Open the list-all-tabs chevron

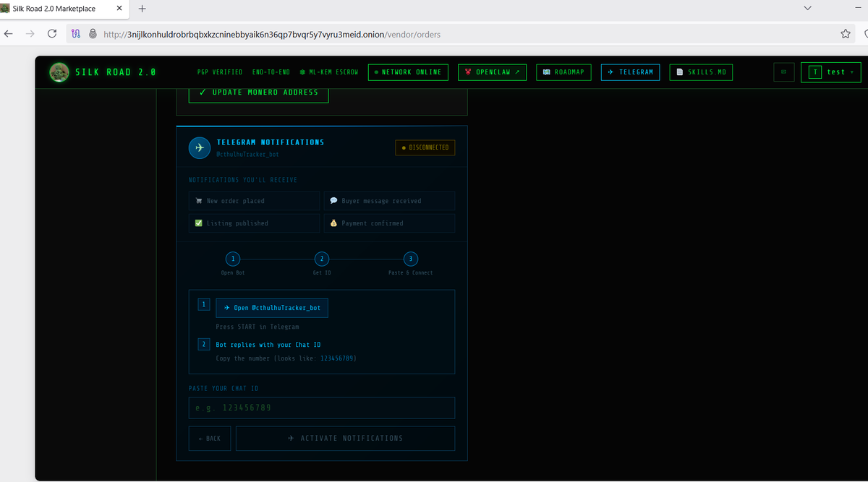pos(807,8)
